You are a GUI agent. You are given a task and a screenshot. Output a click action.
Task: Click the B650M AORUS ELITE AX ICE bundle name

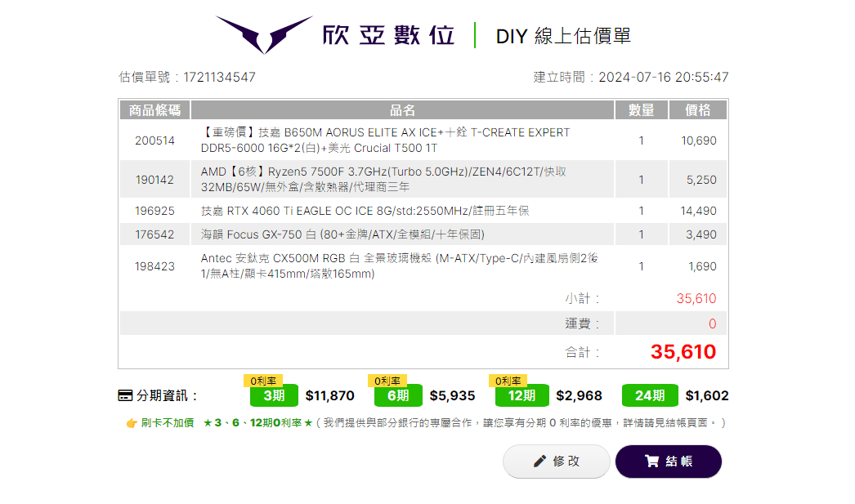click(x=386, y=140)
